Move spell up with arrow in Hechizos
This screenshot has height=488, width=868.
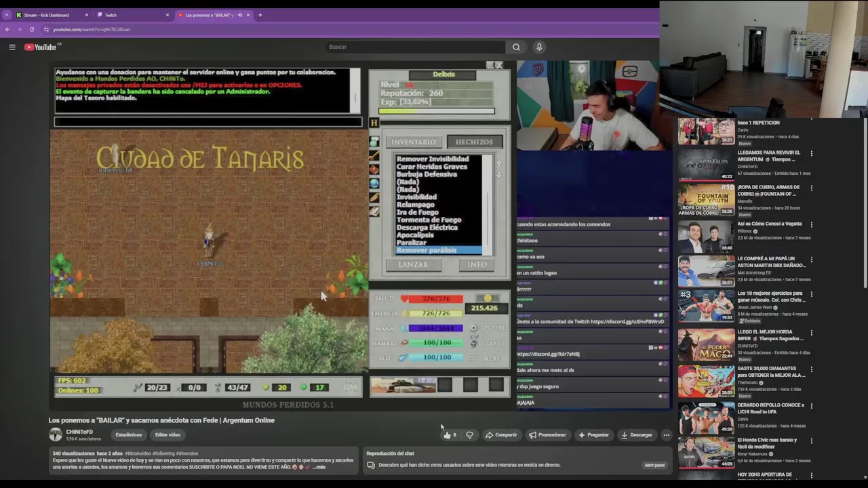(x=499, y=163)
